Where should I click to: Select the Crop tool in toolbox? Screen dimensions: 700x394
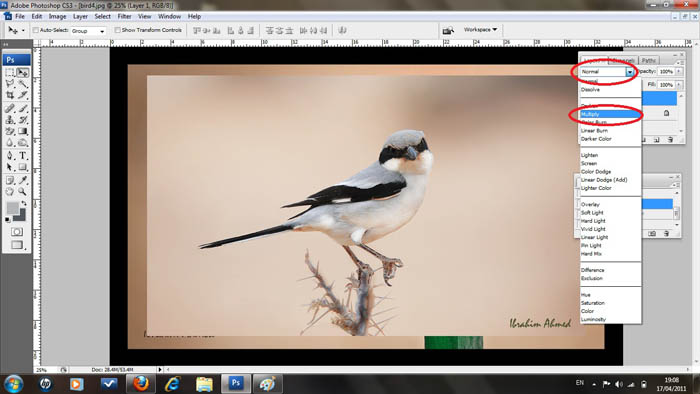click(10, 95)
